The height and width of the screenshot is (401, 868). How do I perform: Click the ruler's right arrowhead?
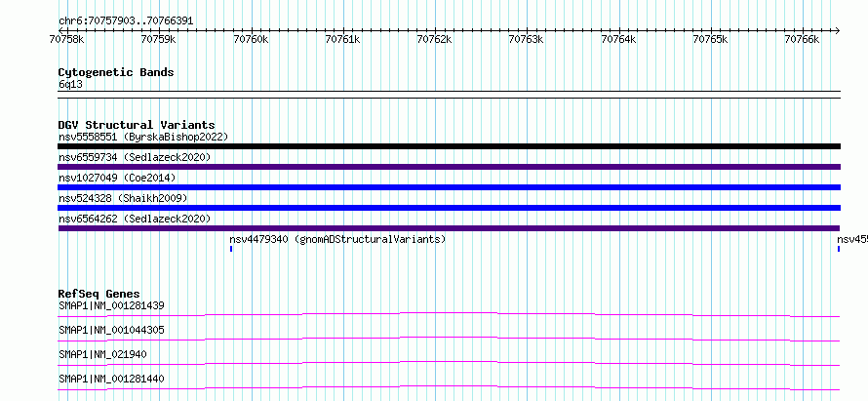point(838,30)
